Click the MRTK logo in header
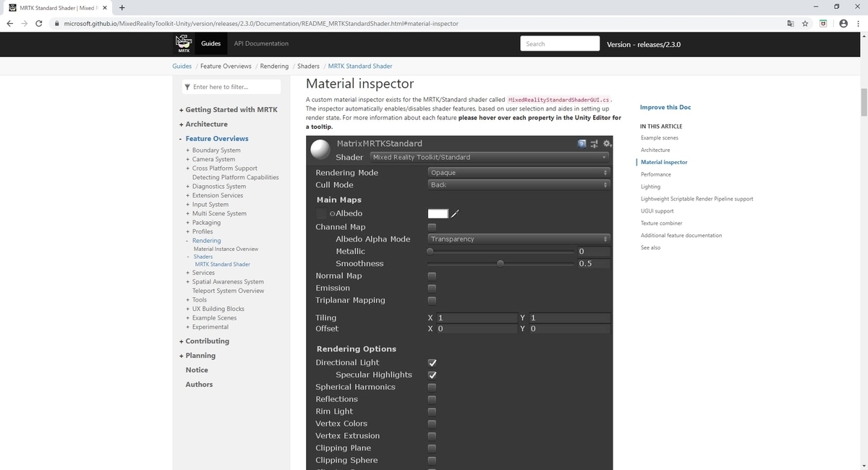Viewport: 868px width, 470px height. tap(184, 43)
